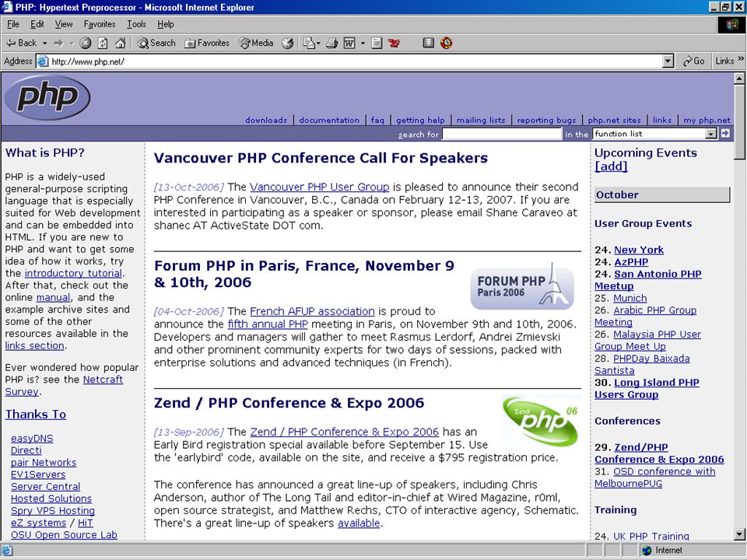Go to the Home page icon
747x560 pixels.
[x=121, y=44]
